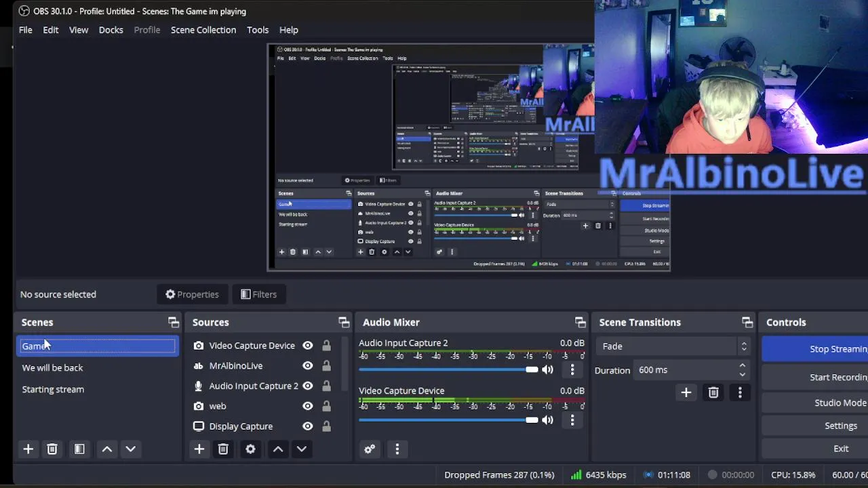This screenshot has height=488, width=868.
Task: Open the File menu
Action: pyautogui.click(x=25, y=30)
